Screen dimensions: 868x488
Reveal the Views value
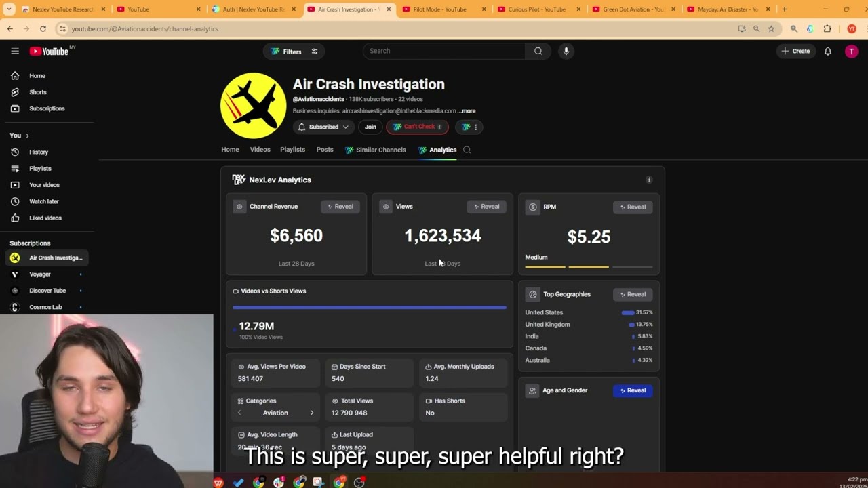tap(486, 207)
